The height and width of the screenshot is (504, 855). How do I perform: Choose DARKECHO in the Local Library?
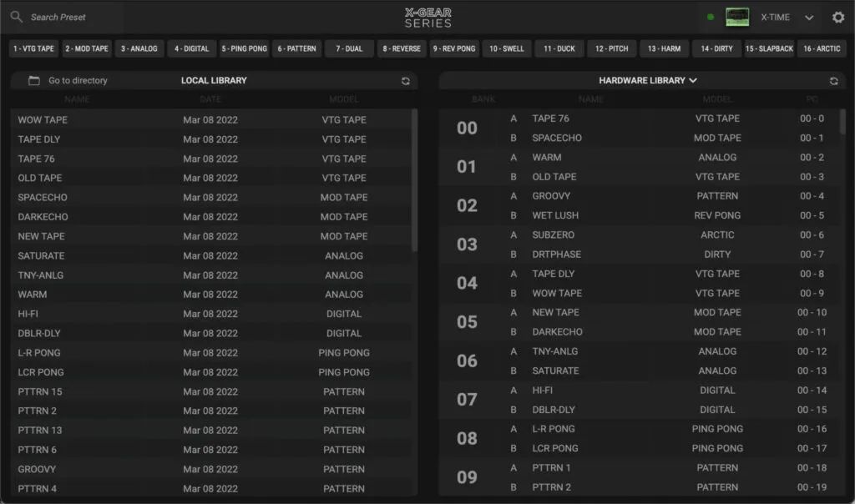coord(211,217)
